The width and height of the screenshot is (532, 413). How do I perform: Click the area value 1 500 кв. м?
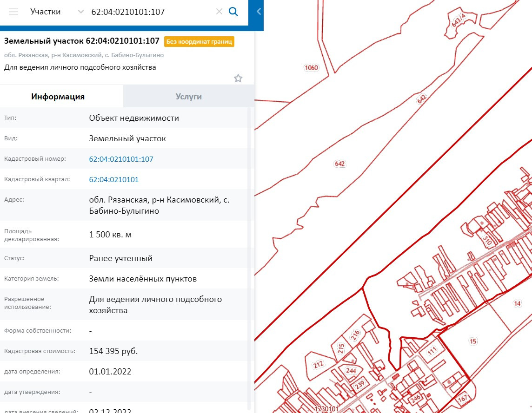(110, 235)
